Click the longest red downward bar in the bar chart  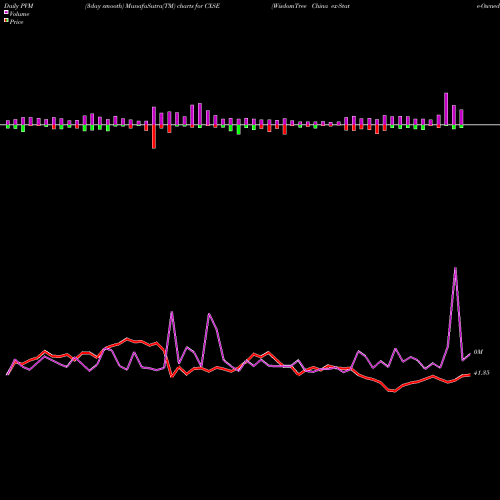point(154,136)
